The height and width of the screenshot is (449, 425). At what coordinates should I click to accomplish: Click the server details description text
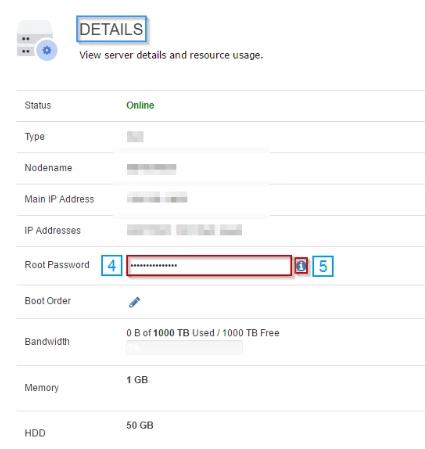click(x=171, y=55)
